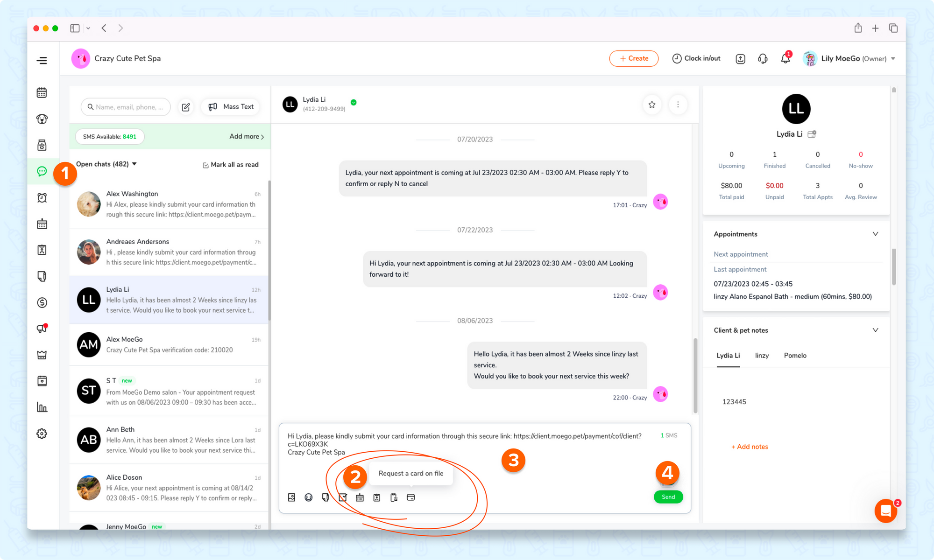Click the green Send button
This screenshot has height=560, width=934.
tap(668, 497)
